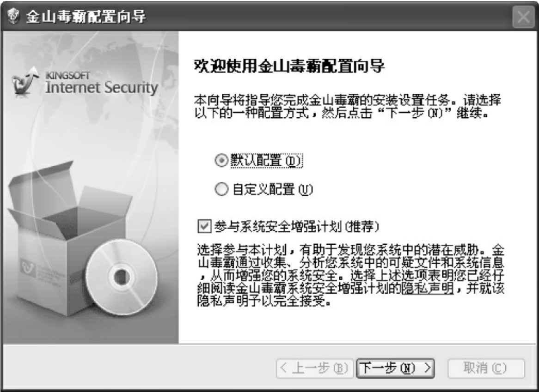Click the Kingsoft bird logo
This screenshot has width=539, height=392.
pyautogui.click(x=24, y=81)
